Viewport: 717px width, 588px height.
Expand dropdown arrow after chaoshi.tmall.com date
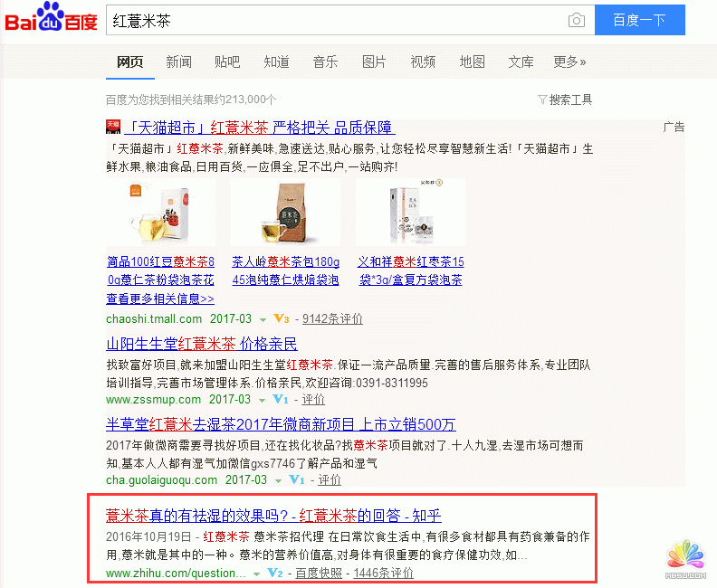click(x=263, y=320)
